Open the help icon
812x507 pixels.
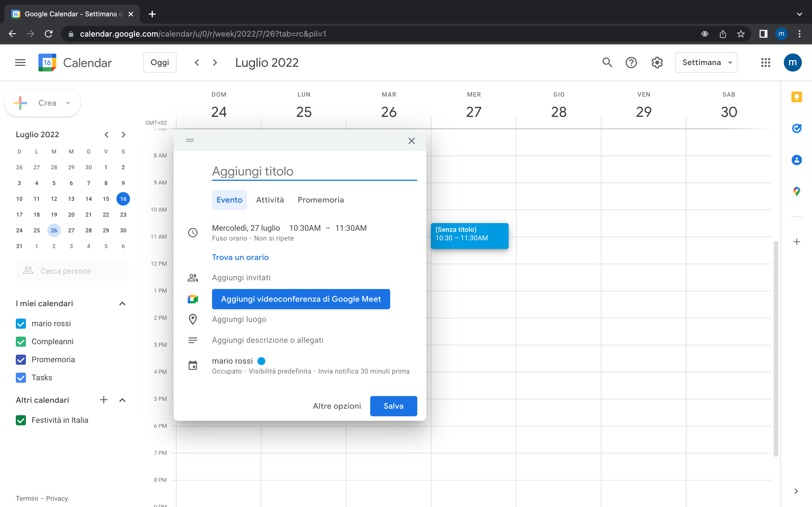(632, 62)
